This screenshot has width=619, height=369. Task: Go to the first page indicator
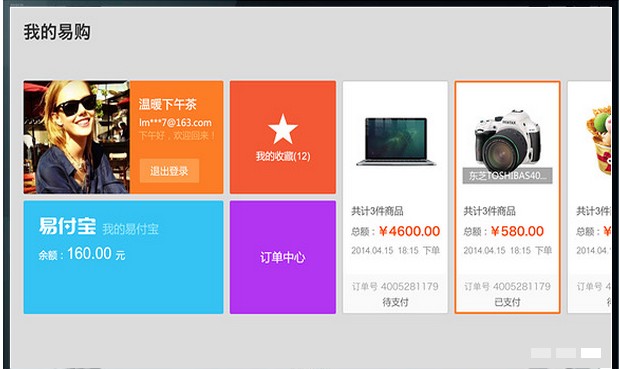pos(541,353)
